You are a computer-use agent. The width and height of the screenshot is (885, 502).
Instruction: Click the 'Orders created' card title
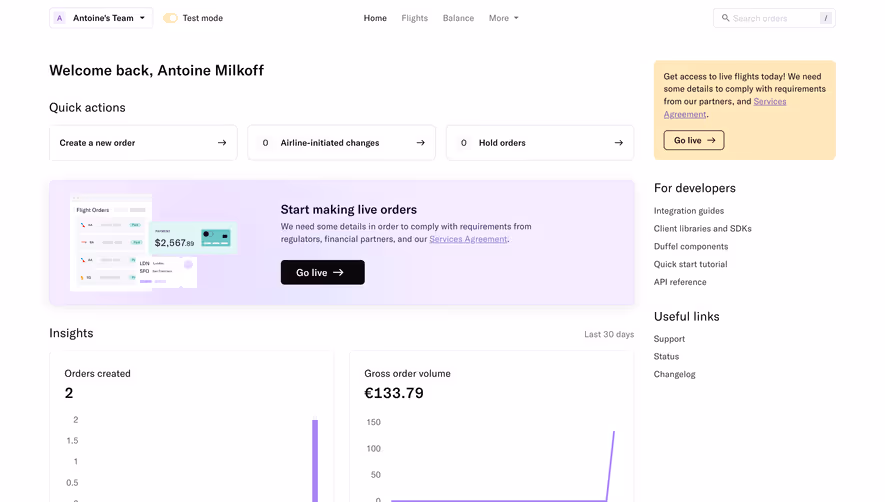click(97, 373)
